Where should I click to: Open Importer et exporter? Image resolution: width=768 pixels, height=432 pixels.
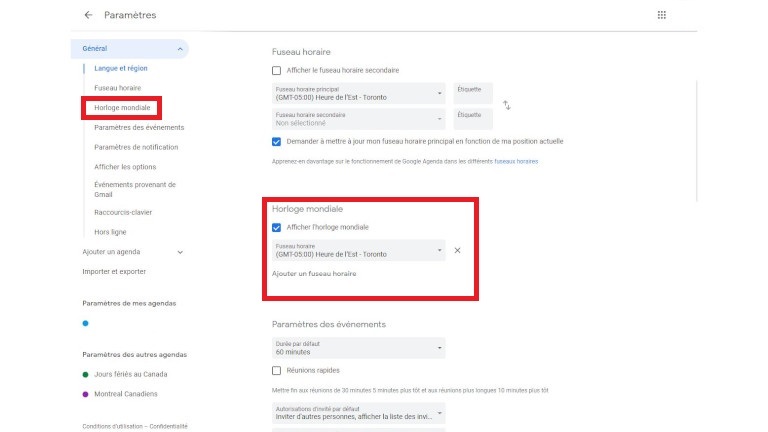pos(114,271)
